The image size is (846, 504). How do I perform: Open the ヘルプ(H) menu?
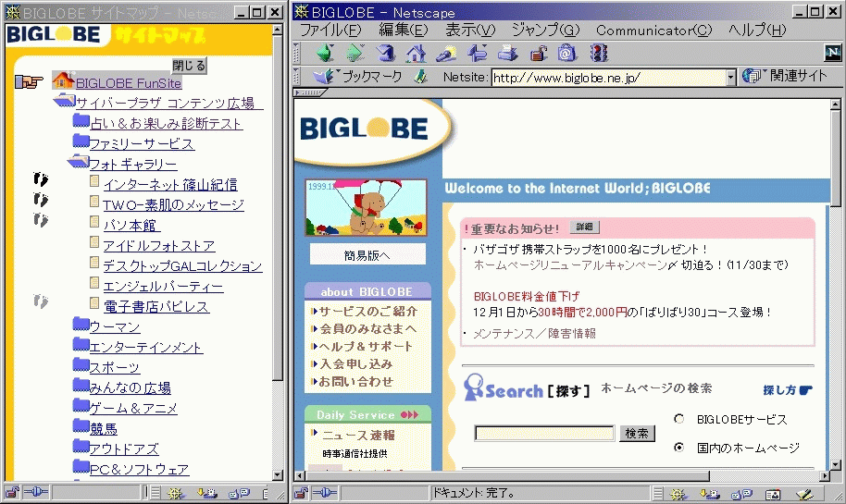[x=757, y=31]
